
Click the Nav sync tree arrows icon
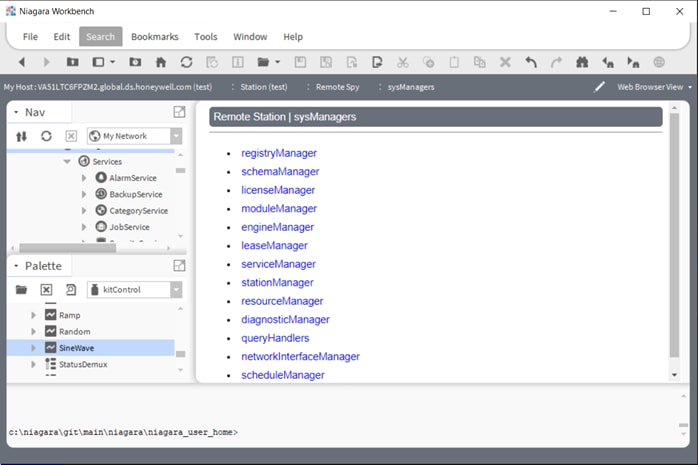(21, 136)
